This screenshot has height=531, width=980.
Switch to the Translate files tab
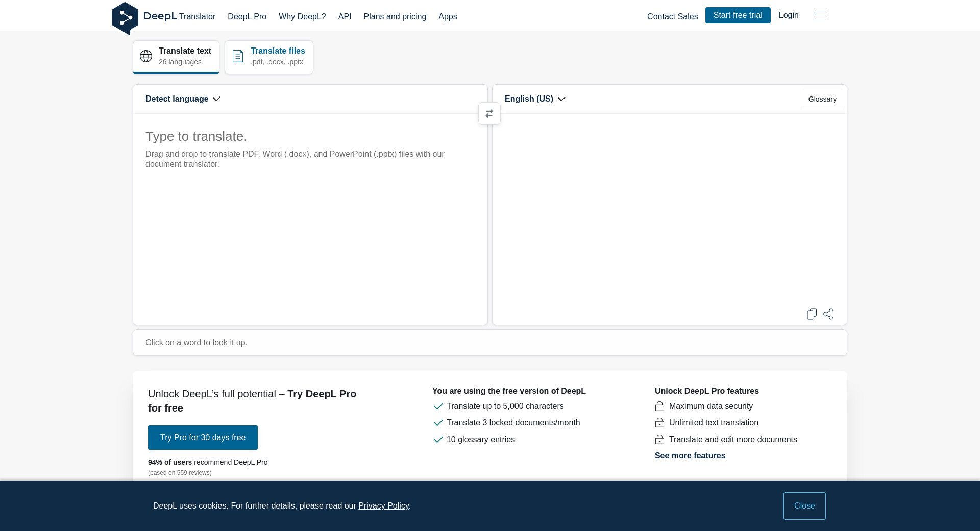tap(269, 57)
